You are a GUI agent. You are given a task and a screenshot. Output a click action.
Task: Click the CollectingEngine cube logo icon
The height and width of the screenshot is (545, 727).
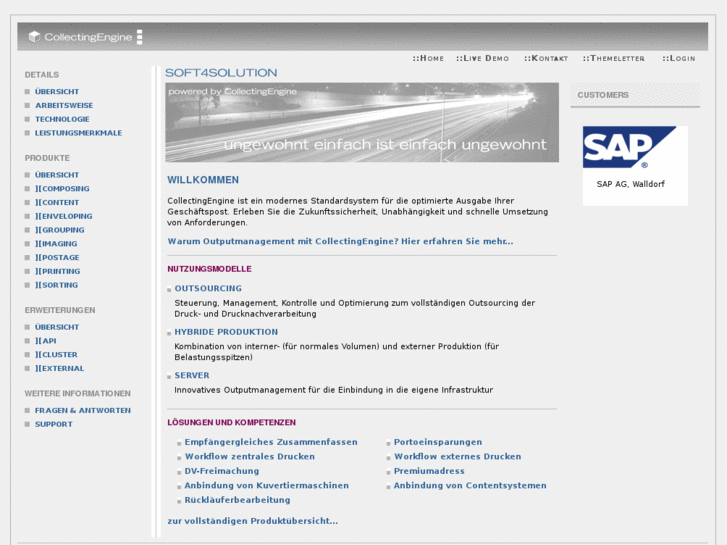coord(34,37)
